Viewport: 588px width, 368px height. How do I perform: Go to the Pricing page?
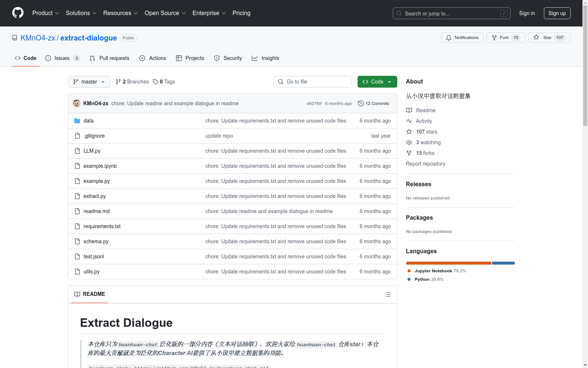(241, 13)
